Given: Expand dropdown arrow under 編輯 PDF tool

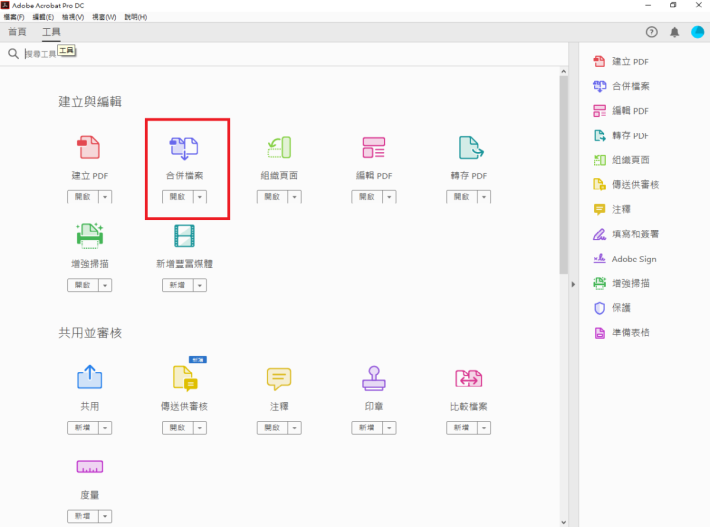Looking at the screenshot, I should tap(389, 197).
